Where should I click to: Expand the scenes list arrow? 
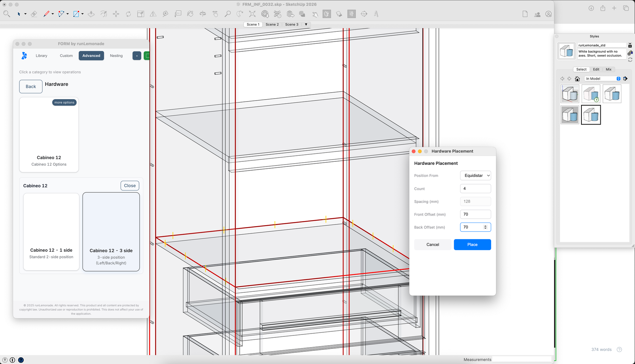(x=306, y=24)
